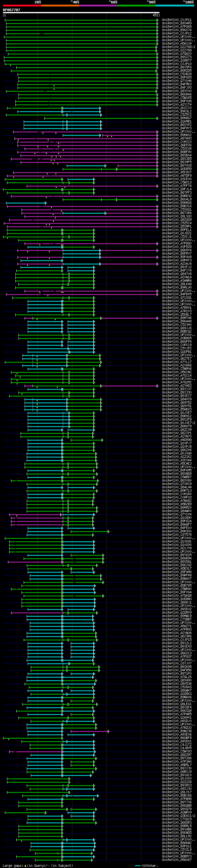The image size is (197, 868).
Task: Open hit UniRef100_C0JP11
Action: tap(176, 20)
